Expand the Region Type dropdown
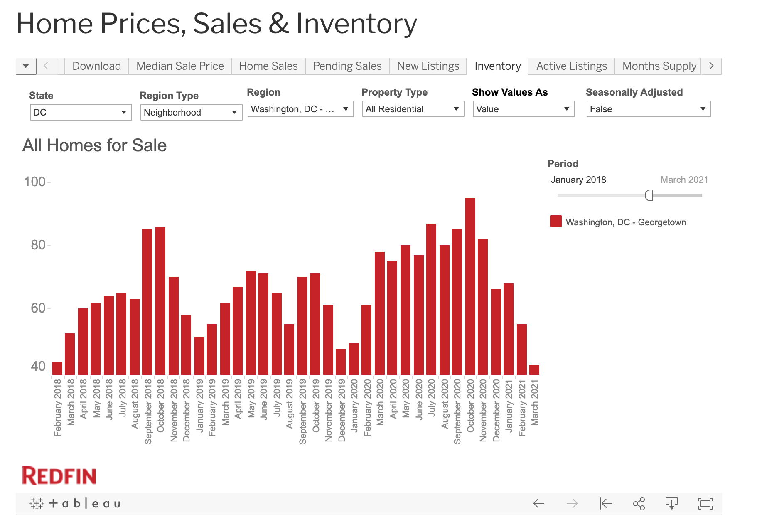 pyautogui.click(x=191, y=112)
